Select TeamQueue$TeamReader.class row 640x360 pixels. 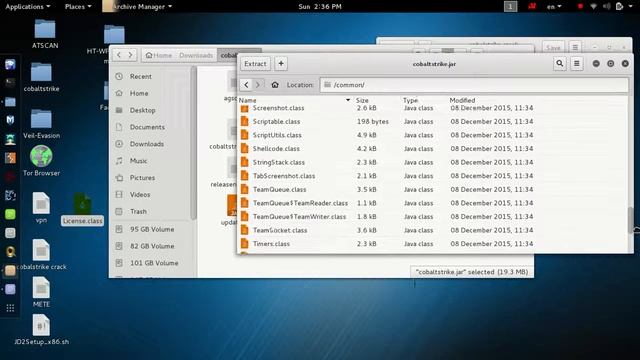point(433,203)
